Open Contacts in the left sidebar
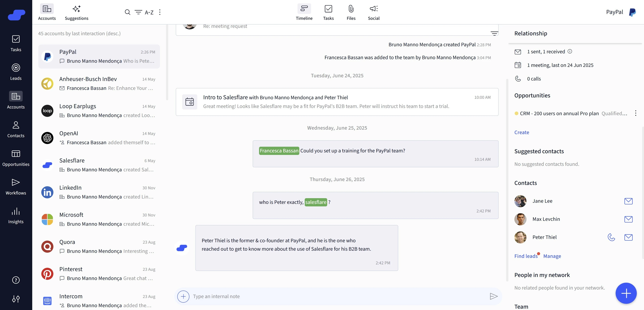This screenshot has width=644, height=310. 16,129
